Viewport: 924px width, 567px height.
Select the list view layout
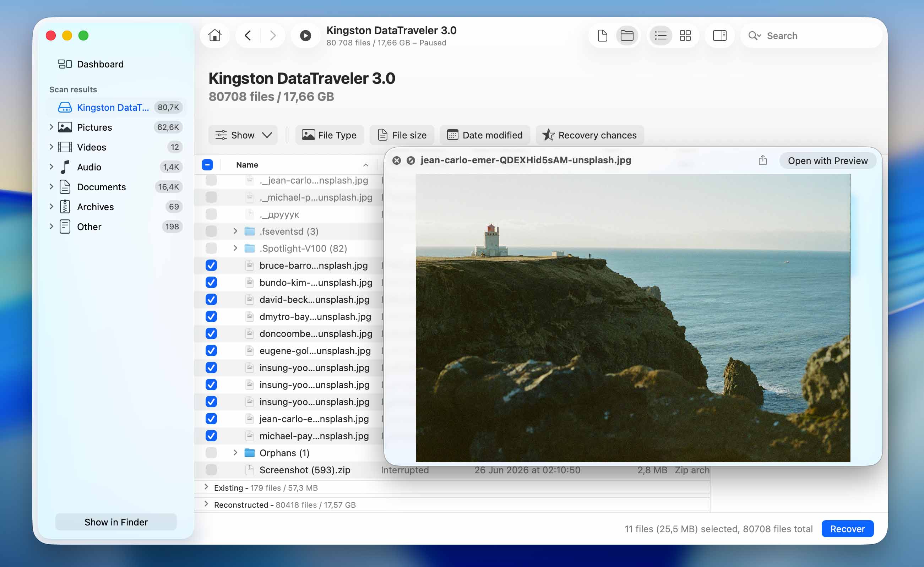pos(661,36)
